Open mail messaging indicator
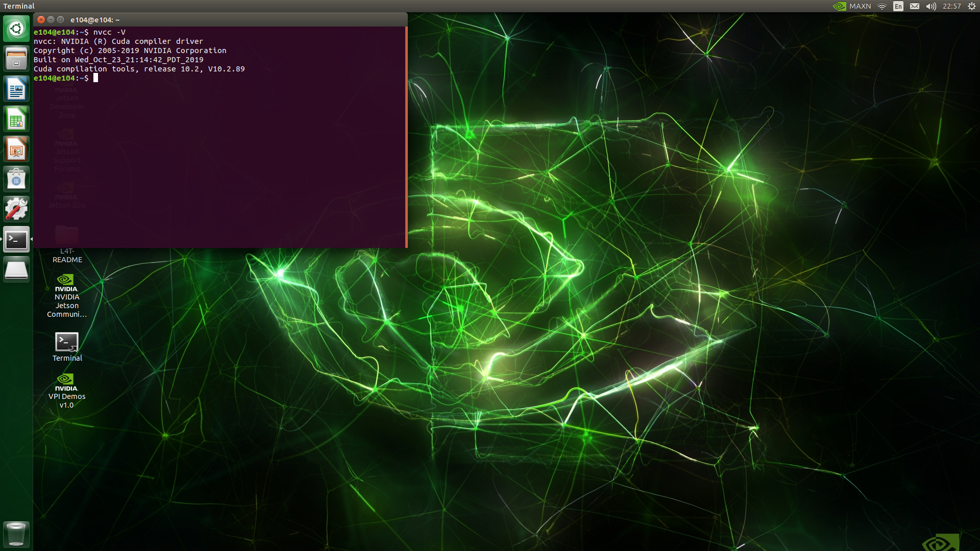This screenshot has width=980, height=551. point(915,6)
